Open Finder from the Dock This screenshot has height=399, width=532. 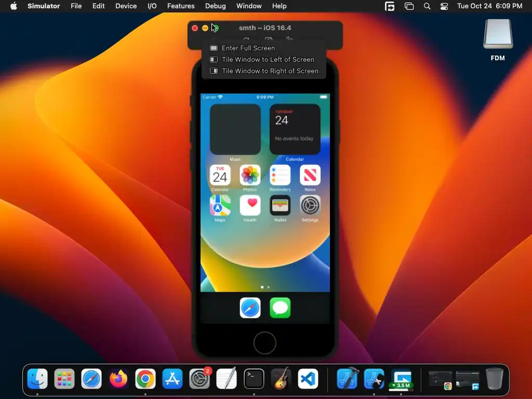37,379
